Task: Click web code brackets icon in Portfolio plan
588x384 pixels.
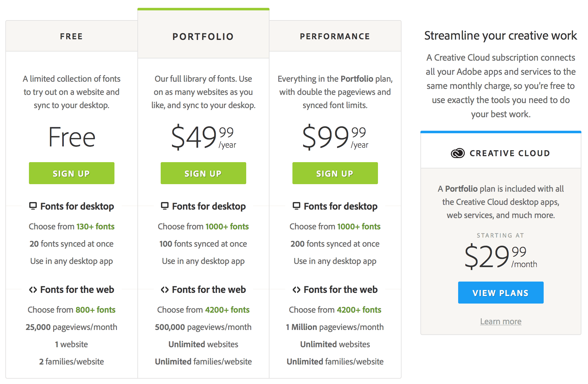Action: pyautogui.click(x=165, y=290)
